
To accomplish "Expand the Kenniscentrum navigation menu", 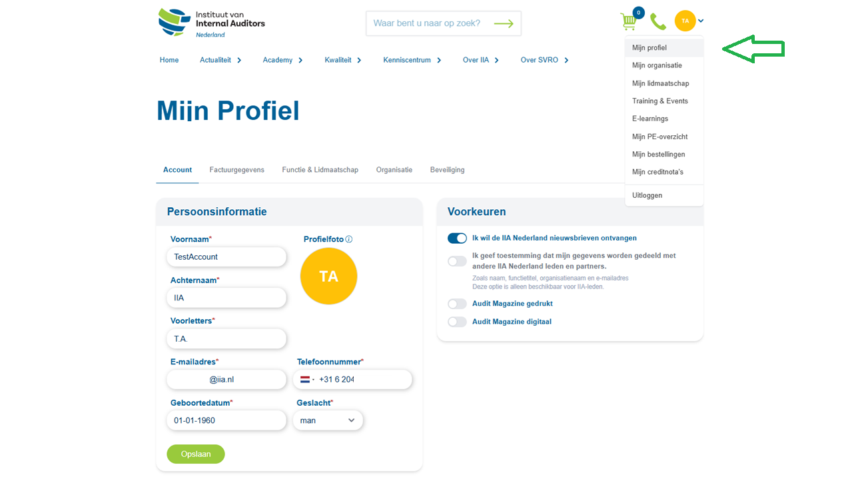I will pos(412,60).
